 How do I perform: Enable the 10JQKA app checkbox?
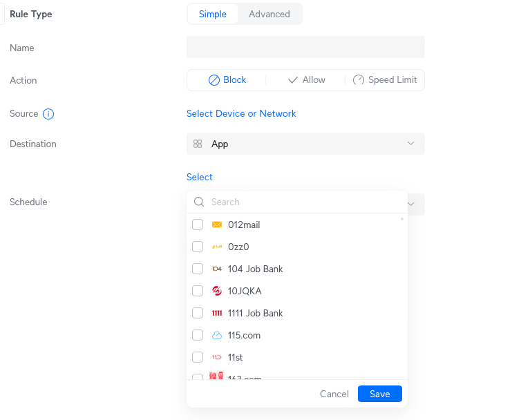tap(198, 291)
